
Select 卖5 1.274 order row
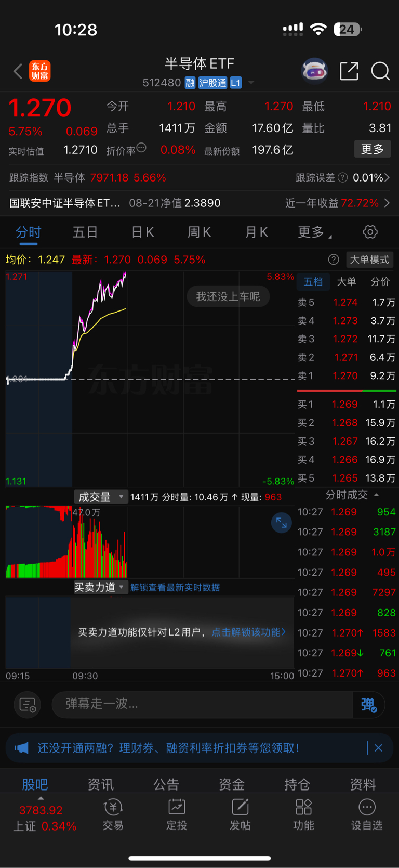(347, 302)
